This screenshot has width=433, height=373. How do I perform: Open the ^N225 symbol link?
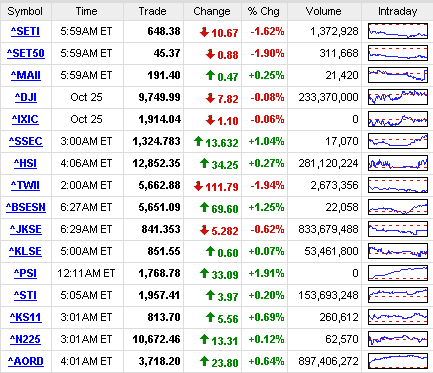point(25,339)
